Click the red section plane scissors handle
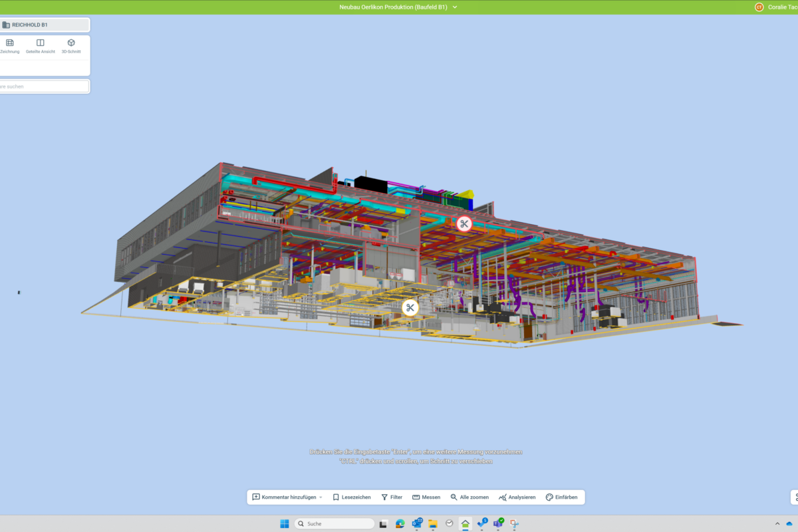Image resolution: width=798 pixels, height=532 pixels. point(464,224)
